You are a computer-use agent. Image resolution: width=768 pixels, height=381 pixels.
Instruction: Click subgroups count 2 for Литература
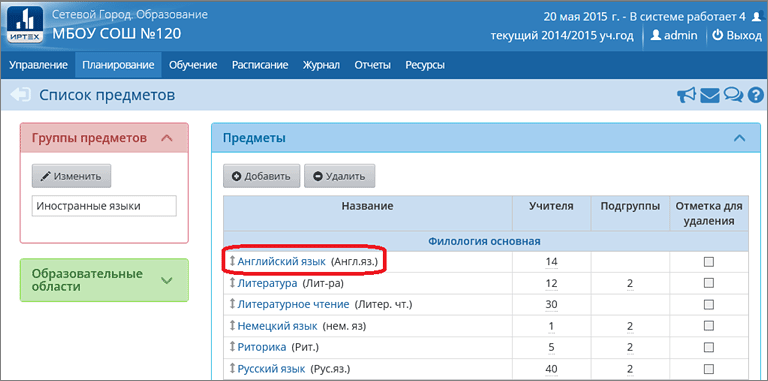[630, 283]
